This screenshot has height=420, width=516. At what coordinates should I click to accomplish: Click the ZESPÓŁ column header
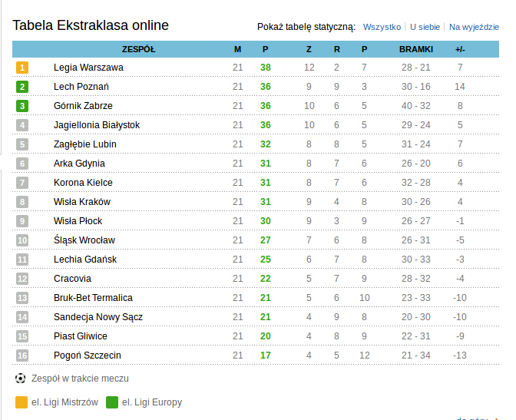point(138,49)
